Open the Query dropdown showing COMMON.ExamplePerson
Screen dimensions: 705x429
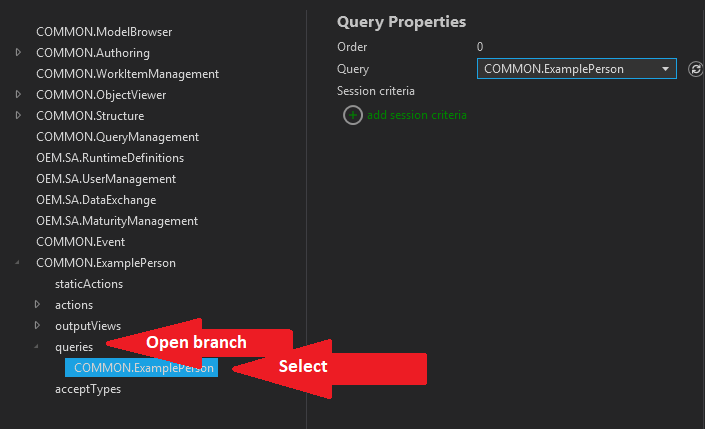(x=576, y=69)
